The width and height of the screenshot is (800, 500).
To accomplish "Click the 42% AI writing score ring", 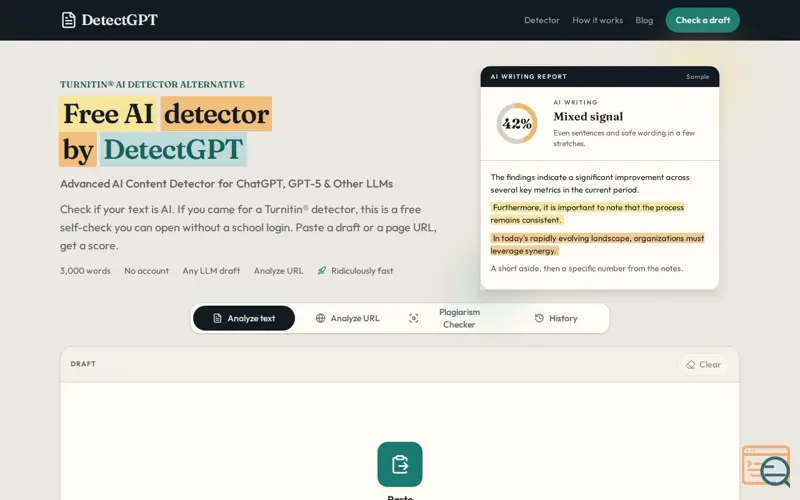I will click(517, 123).
